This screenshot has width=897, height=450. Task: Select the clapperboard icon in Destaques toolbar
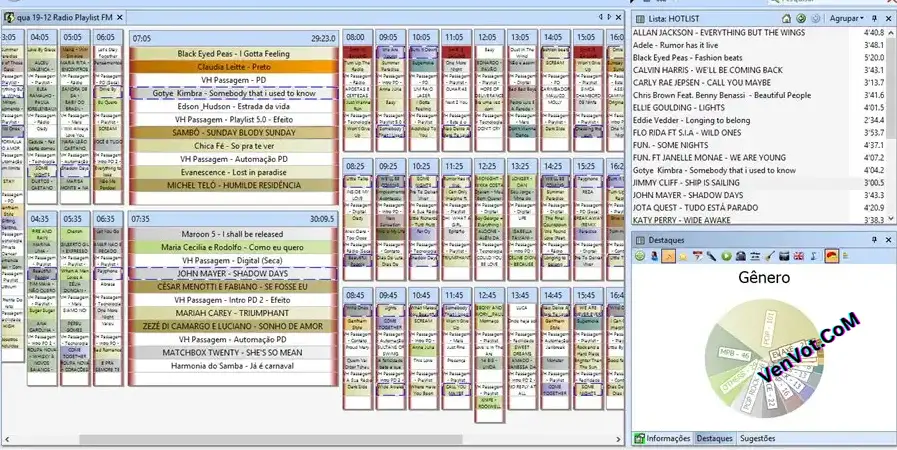click(x=784, y=256)
